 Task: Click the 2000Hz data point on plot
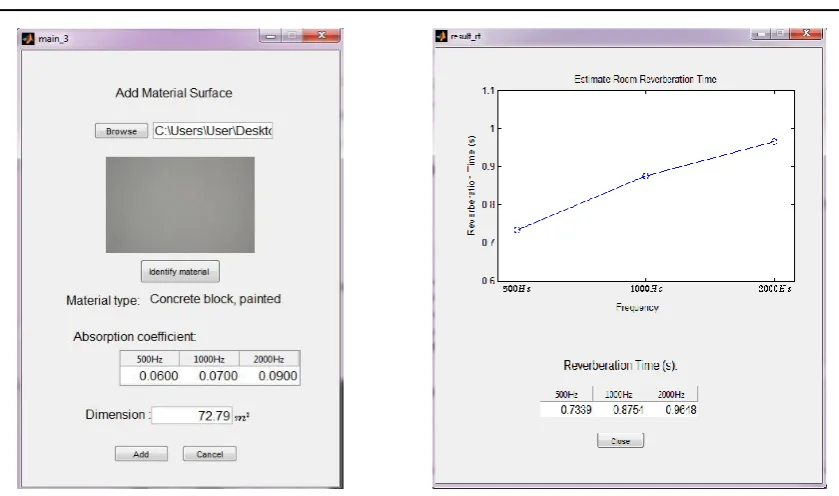(x=774, y=141)
